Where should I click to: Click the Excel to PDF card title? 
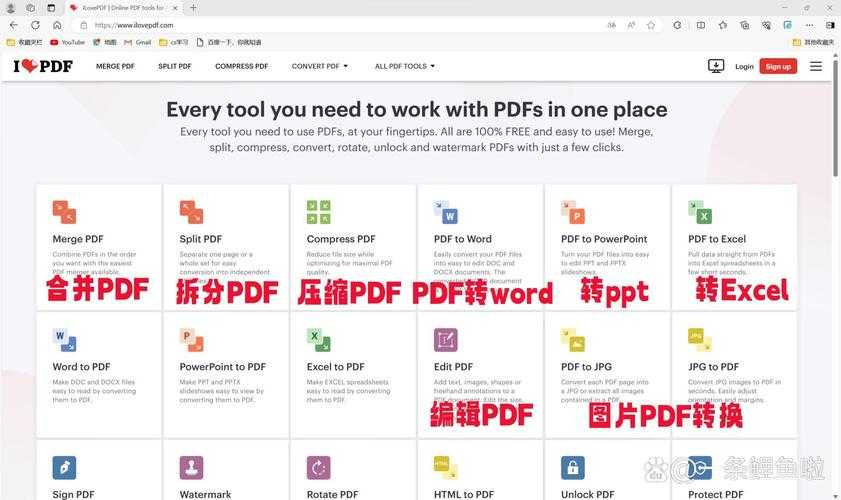335,367
